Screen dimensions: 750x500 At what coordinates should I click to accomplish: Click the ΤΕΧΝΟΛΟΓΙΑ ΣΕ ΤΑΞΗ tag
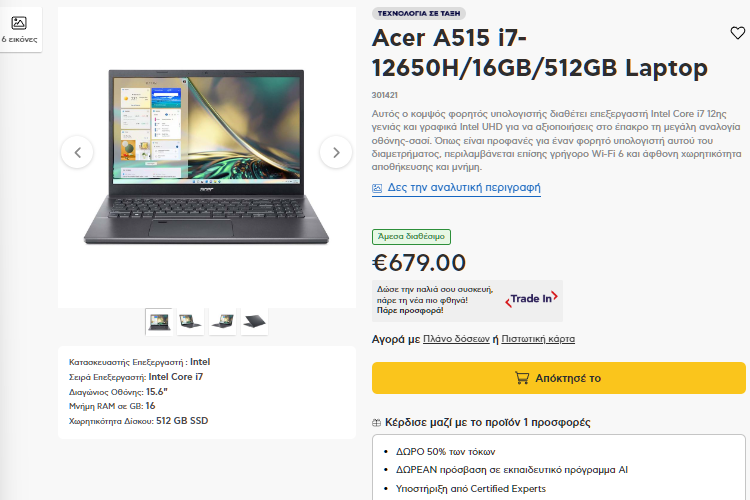coord(419,13)
